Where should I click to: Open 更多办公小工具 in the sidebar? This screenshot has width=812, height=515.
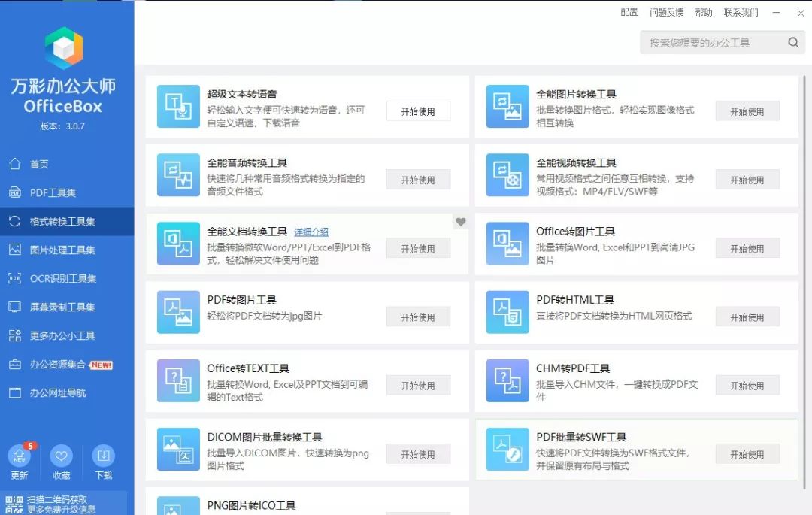point(67,335)
